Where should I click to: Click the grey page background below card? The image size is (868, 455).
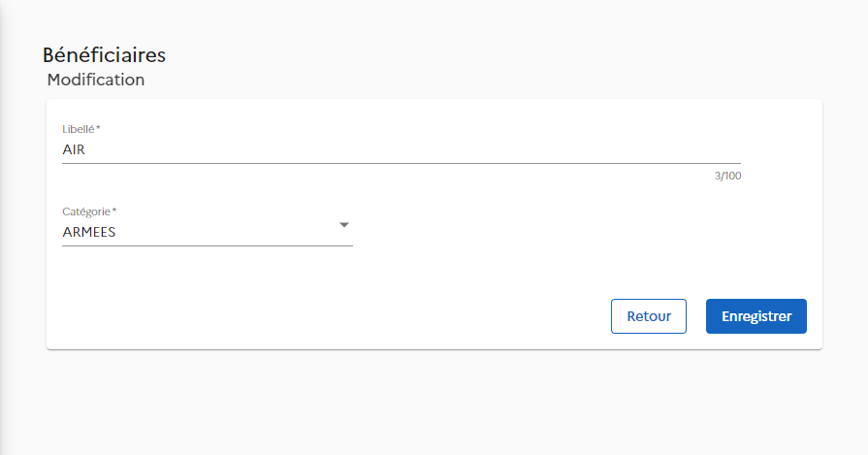click(436, 403)
